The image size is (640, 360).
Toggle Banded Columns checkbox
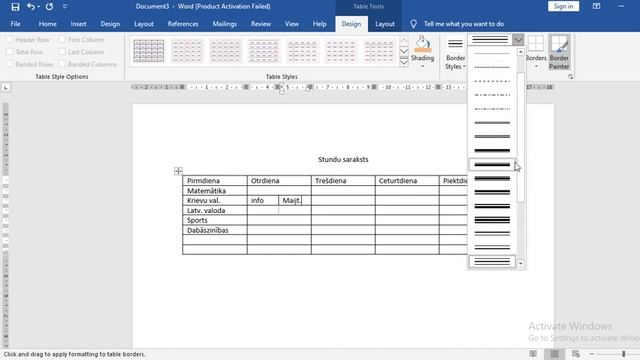[62, 64]
